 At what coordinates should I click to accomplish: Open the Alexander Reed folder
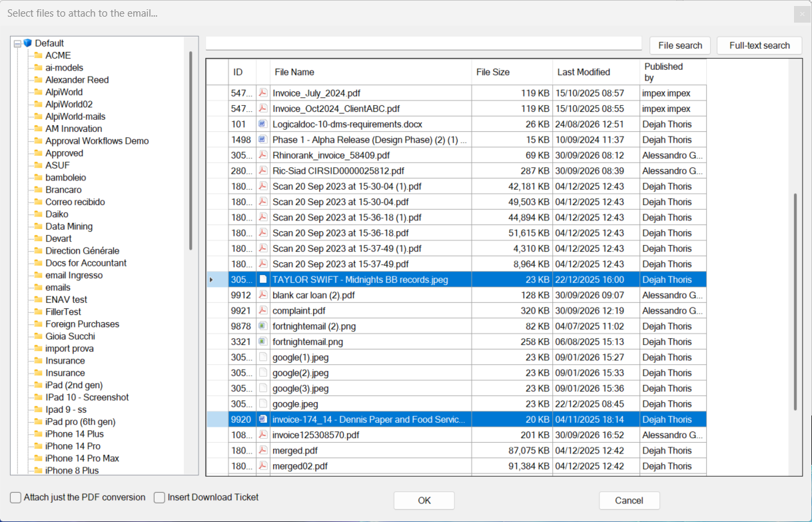coord(77,79)
